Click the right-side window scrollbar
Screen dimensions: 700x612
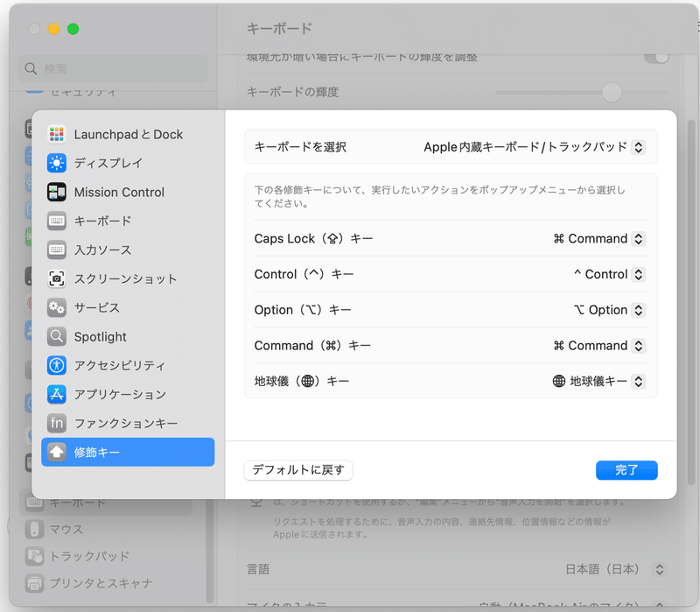(690, 304)
